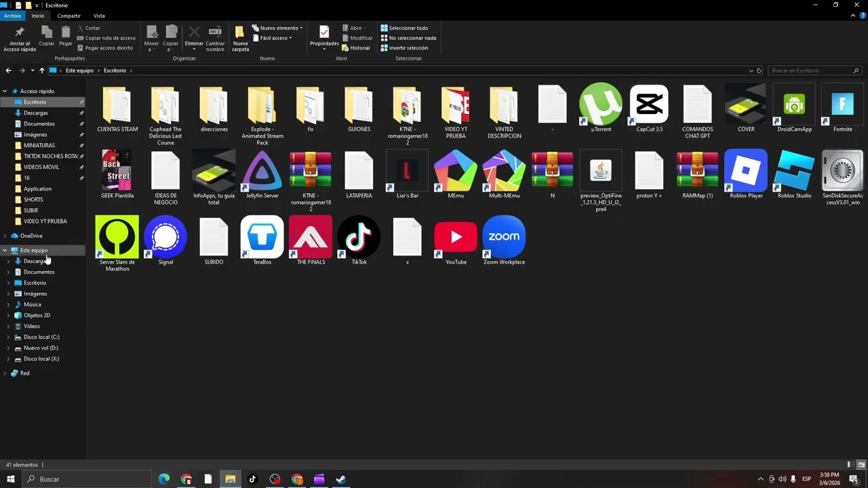The image size is (868, 488).
Task: Collapse the Este equipo tree node
Action: click(x=5, y=250)
